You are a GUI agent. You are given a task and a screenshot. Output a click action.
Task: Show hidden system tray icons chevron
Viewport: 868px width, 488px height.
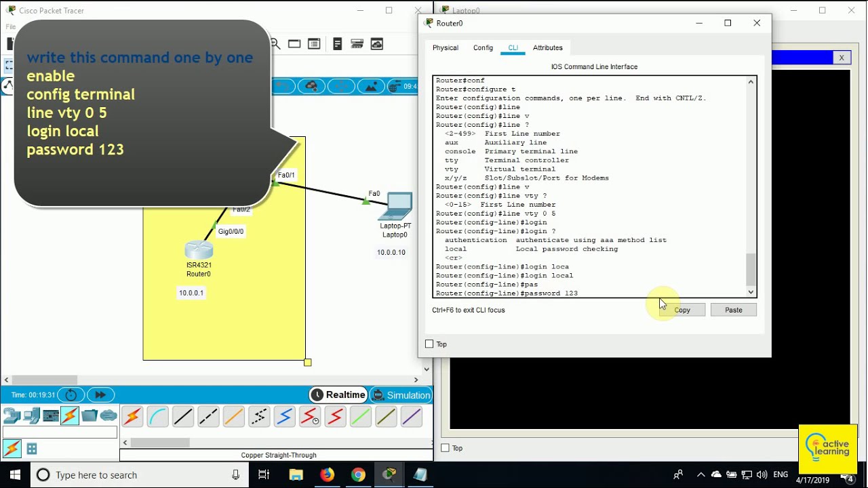pos(701,475)
